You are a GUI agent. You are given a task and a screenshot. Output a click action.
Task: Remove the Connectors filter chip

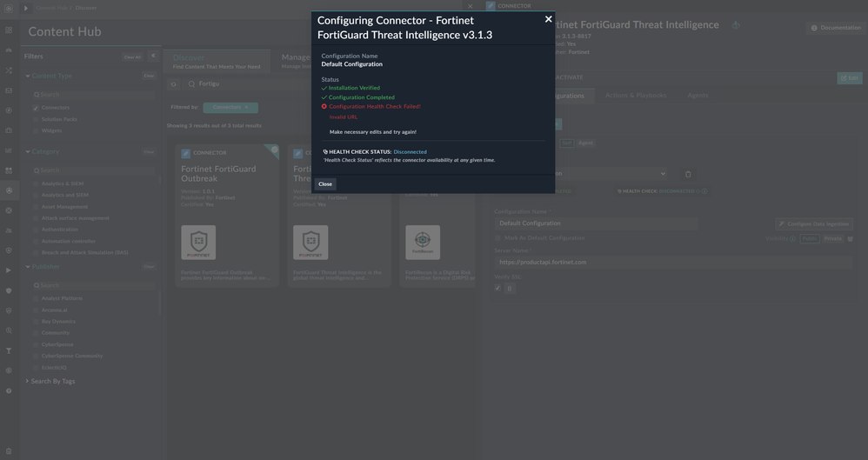click(246, 107)
